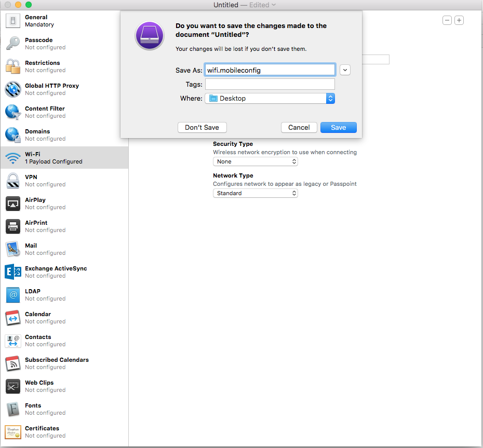The width and height of the screenshot is (483, 448).
Task: Select the Passcode key icon
Action: [x=13, y=44]
